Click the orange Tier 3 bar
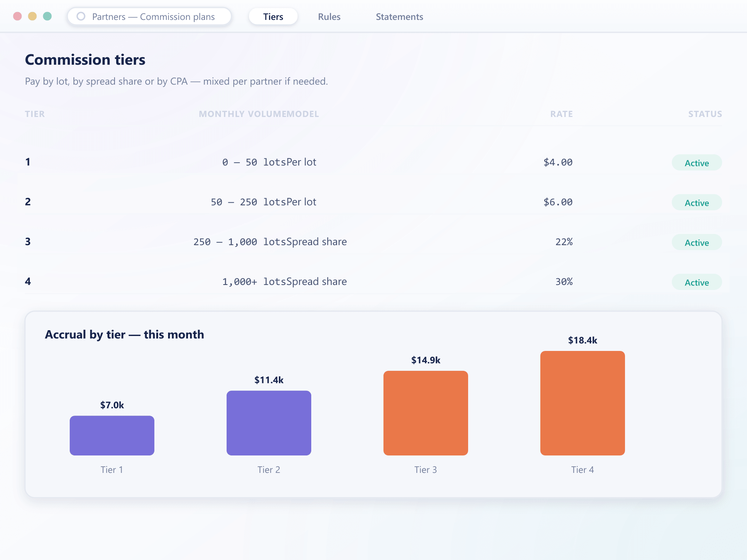Image resolution: width=747 pixels, height=560 pixels. (x=426, y=413)
